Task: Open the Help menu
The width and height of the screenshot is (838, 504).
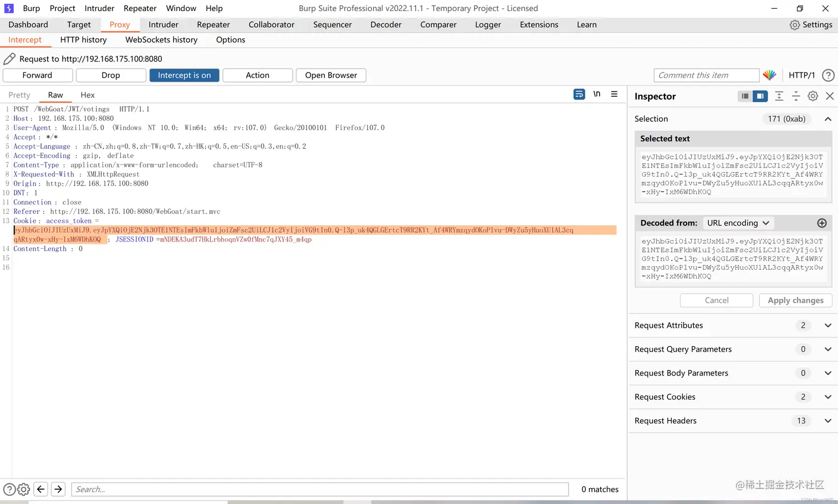Action: [214, 8]
